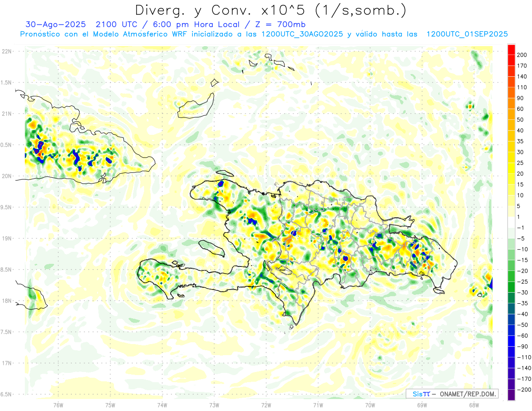The height and width of the screenshot is (411, 532).
Task: Click the white swatch between 1 and -1
Action: (511, 222)
